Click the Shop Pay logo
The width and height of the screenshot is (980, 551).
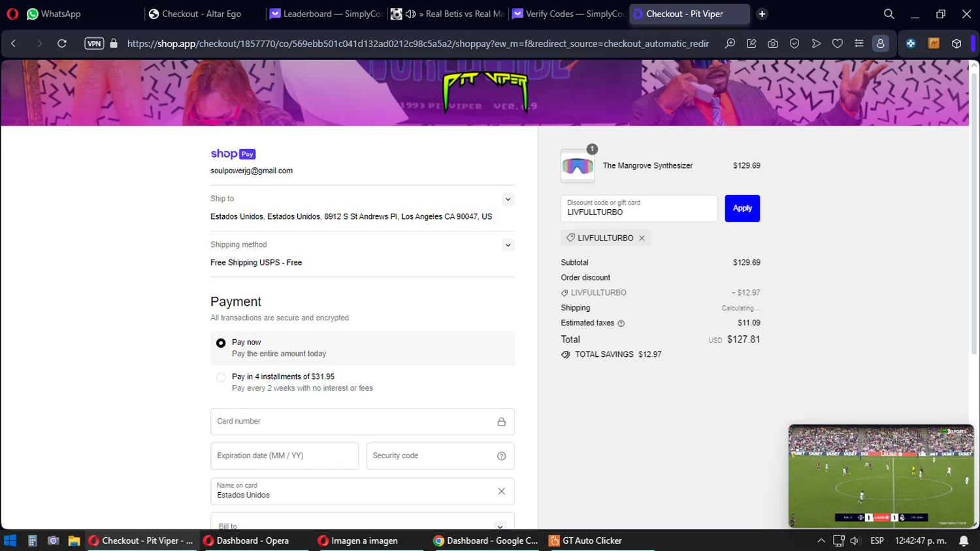click(x=233, y=154)
